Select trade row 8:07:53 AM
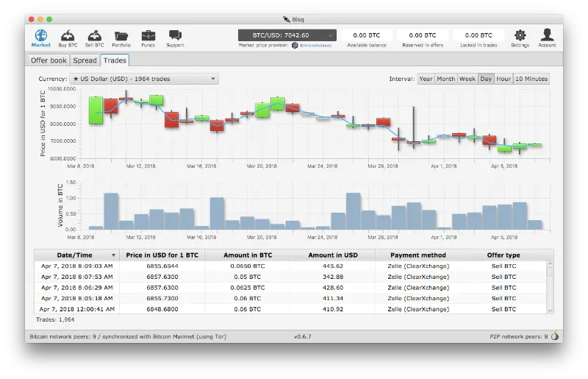Screen dimensions: 588x379 [290, 277]
